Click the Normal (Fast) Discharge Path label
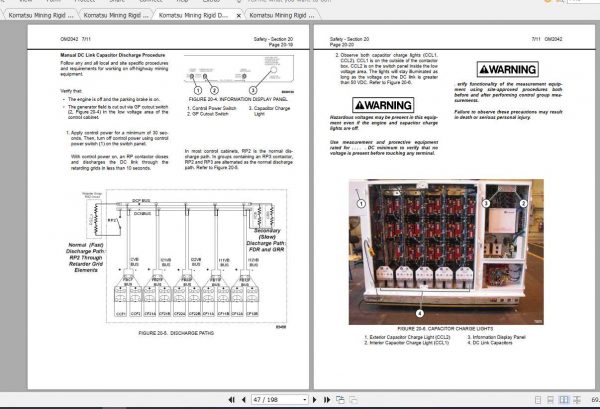 86,257
